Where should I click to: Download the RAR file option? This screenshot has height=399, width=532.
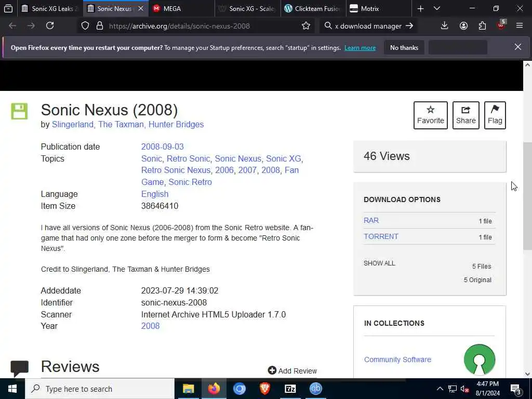(x=371, y=220)
